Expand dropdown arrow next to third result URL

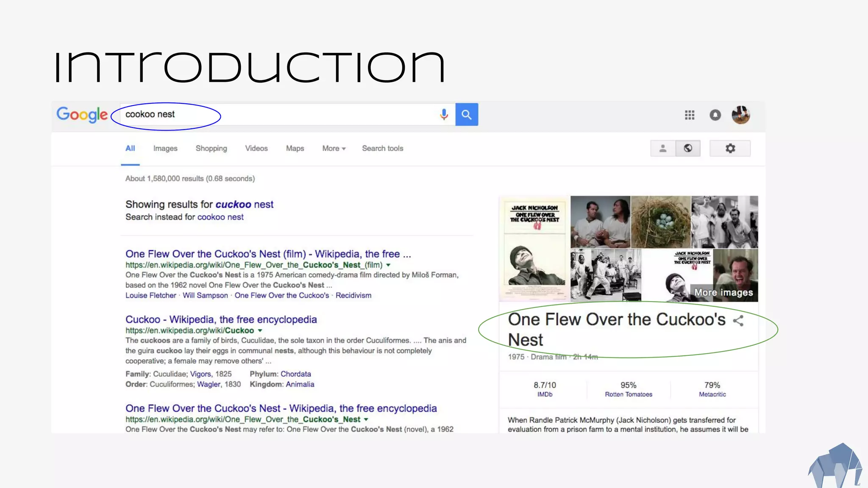point(366,420)
